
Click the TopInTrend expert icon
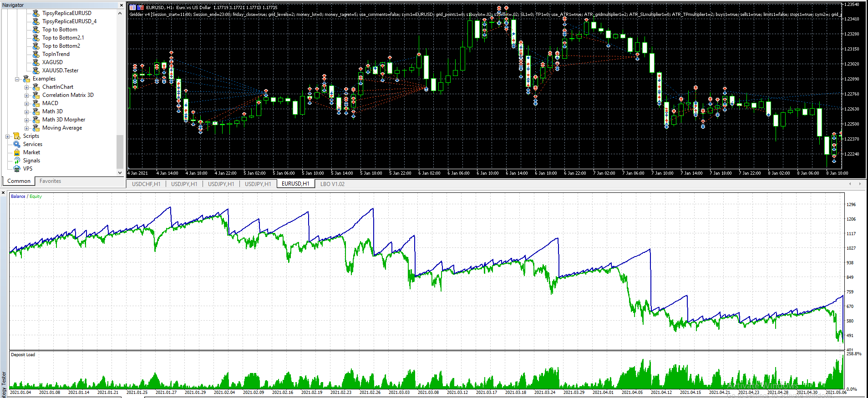pos(36,54)
